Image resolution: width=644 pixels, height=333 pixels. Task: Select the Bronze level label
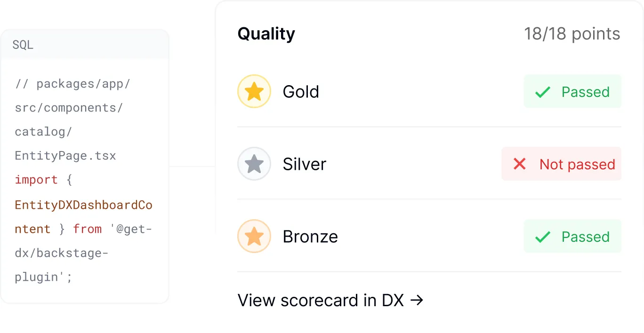click(310, 237)
